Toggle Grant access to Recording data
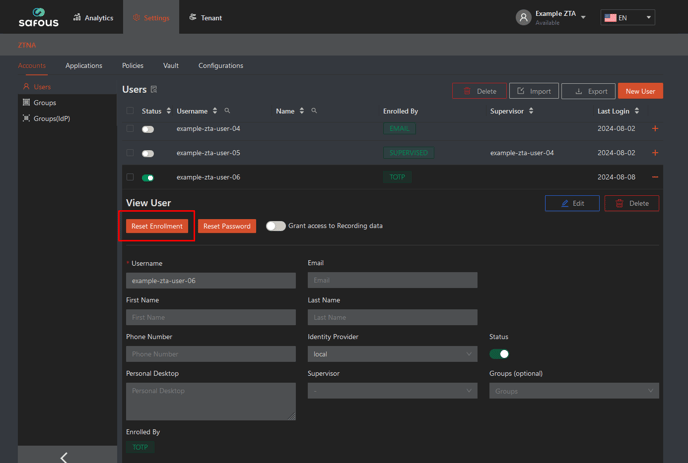 275,226
